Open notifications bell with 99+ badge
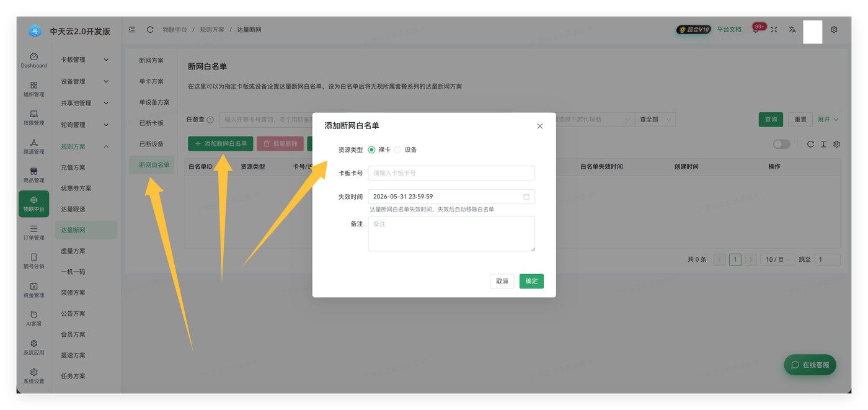The height and width of the screenshot is (410, 868). pos(756,29)
